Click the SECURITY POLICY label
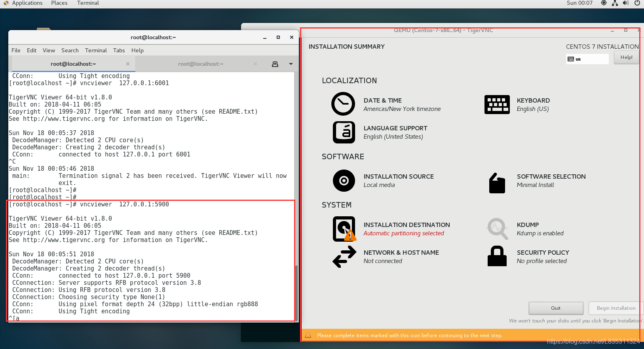 tap(543, 253)
